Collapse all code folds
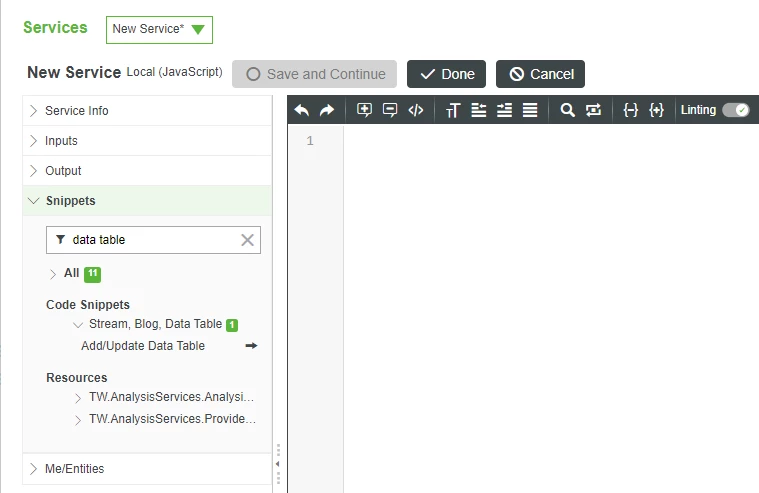 630,110
